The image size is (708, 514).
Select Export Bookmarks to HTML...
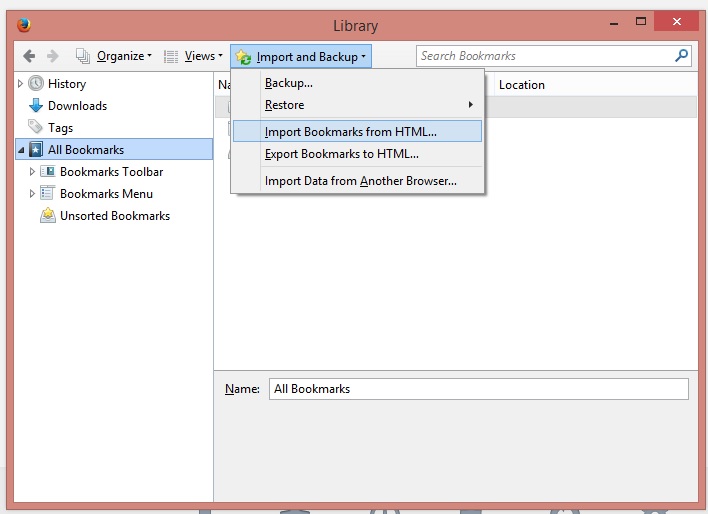click(x=357, y=154)
